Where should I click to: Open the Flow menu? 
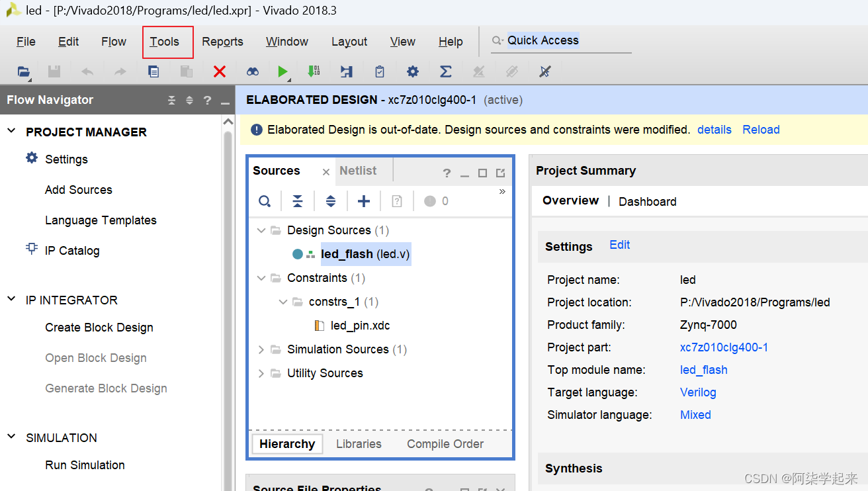coord(114,42)
